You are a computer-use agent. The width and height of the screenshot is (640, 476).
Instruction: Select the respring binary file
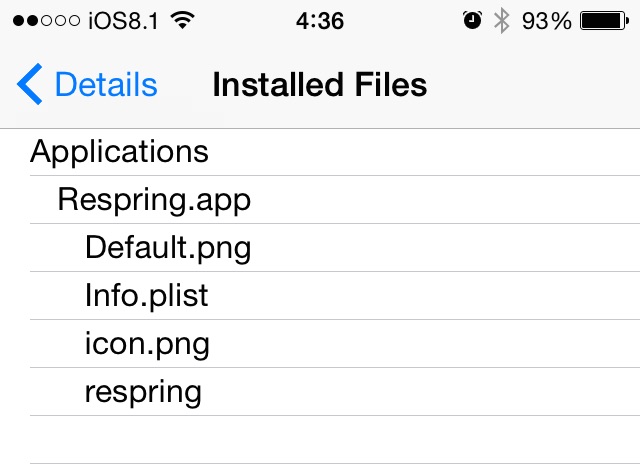tap(143, 392)
